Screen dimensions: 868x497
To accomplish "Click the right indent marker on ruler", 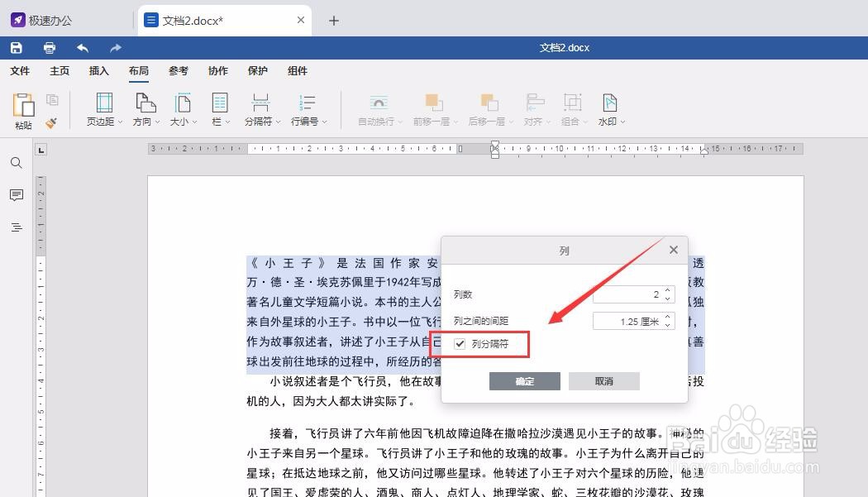I will pos(704,151).
